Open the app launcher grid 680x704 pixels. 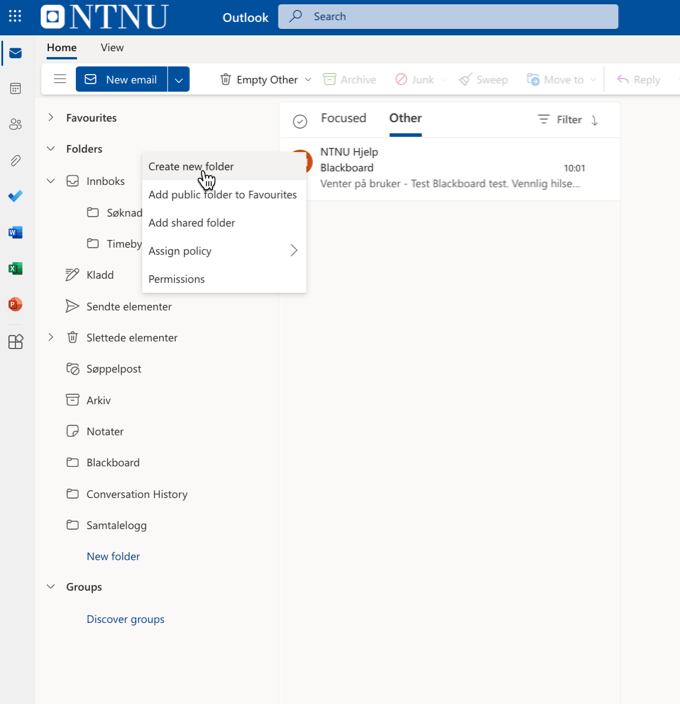[x=15, y=16]
